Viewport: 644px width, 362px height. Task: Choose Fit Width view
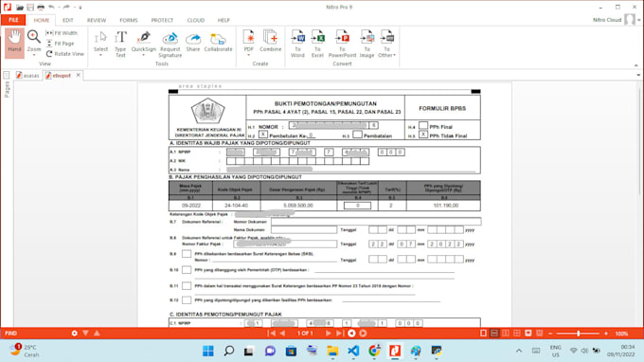pos(62,33)
